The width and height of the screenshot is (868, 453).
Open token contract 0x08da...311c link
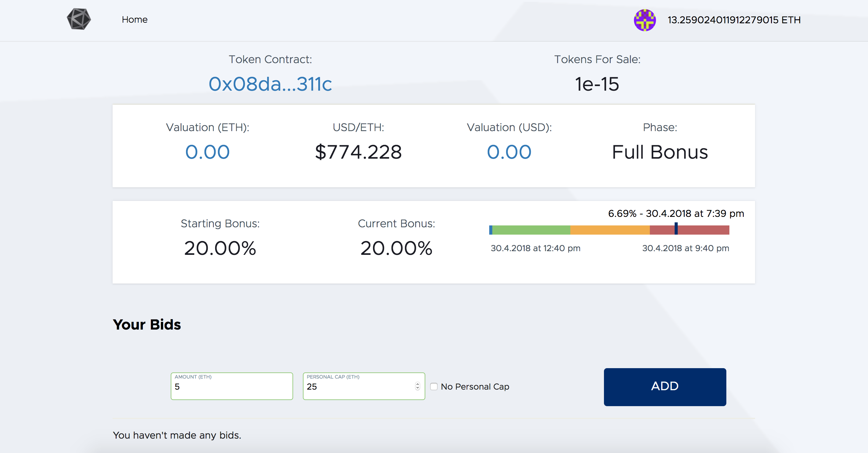coord(270,84)
